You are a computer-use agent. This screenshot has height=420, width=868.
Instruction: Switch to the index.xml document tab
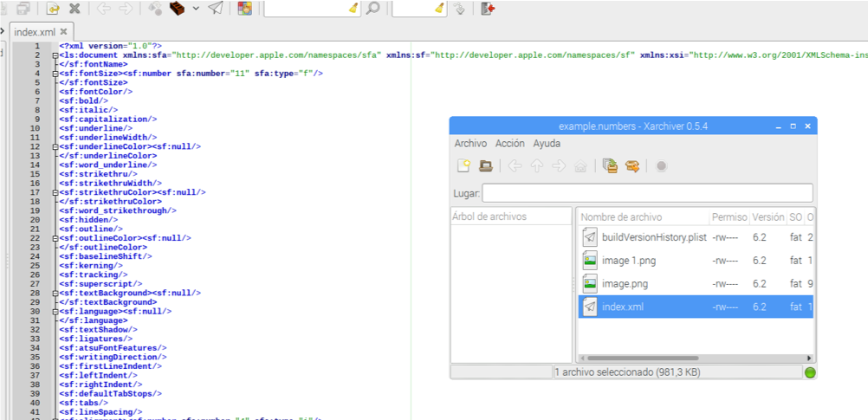click(x=35, y=31)
